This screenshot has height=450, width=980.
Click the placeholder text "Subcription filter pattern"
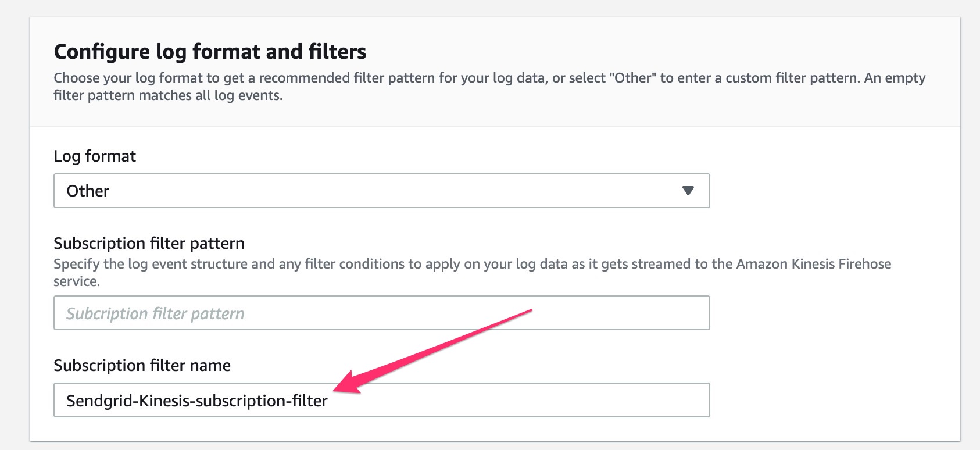[x=155, y=313]
